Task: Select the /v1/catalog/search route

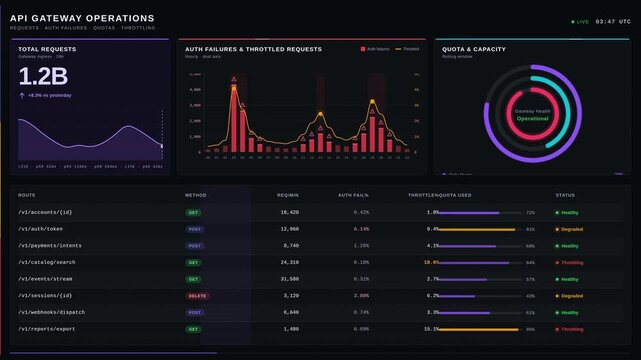Action: (x=47, y=262)
